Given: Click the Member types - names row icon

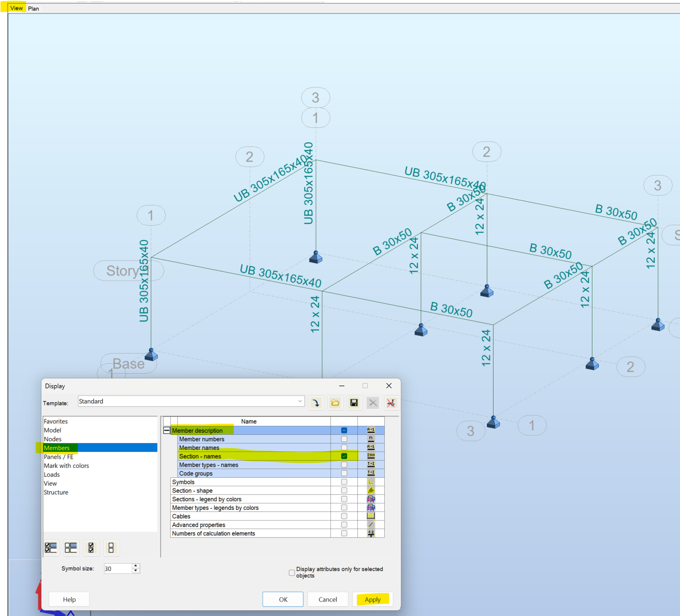Looking at the screenshot, I should pos(371,464).
